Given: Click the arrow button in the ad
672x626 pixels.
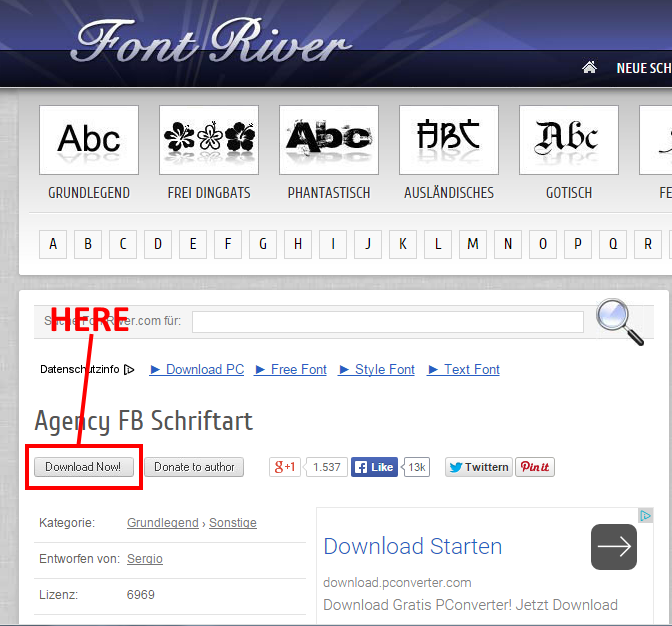Looking at the screenshot, I should [x=614, y=547].
